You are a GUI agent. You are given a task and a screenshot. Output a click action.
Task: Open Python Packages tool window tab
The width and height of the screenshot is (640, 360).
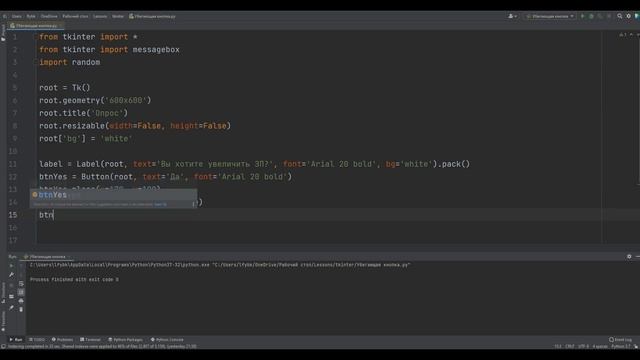[x=125, y=340]
